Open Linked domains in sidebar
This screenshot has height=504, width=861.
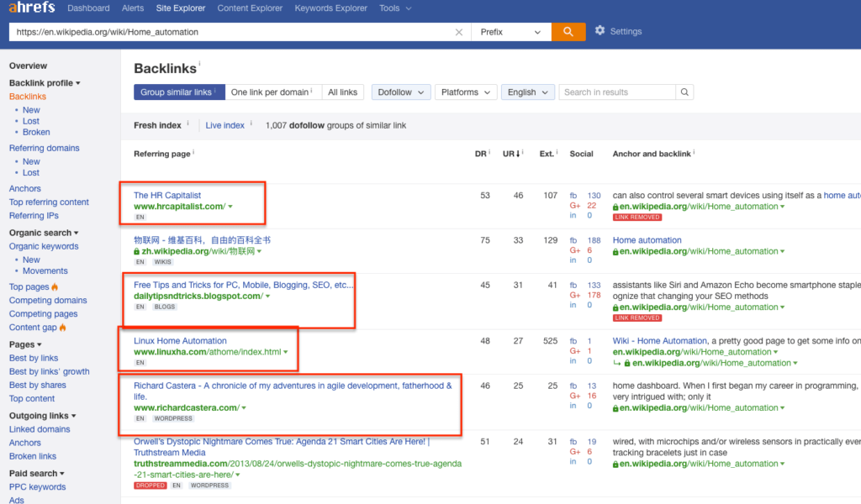coord(40,429)
